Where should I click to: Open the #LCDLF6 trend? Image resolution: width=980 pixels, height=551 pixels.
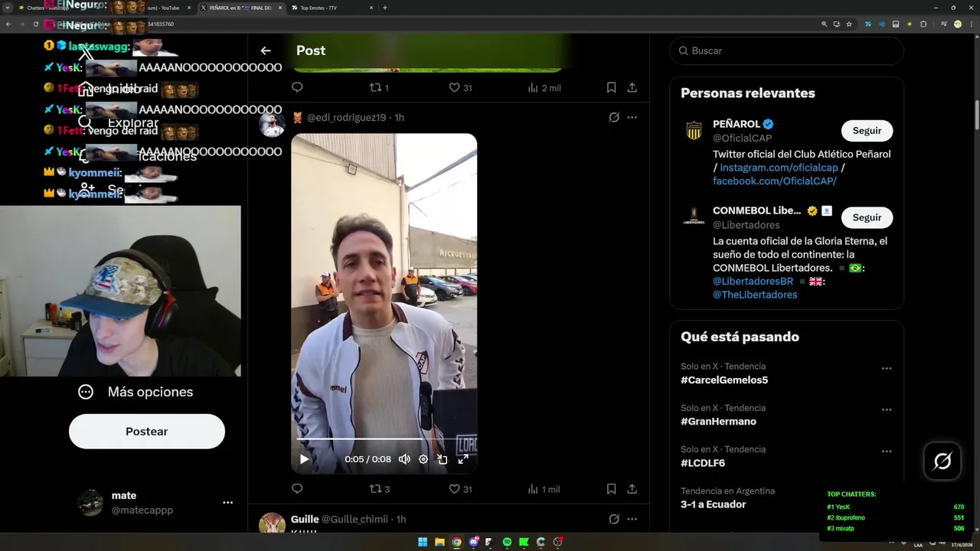[x=703, y=463]
